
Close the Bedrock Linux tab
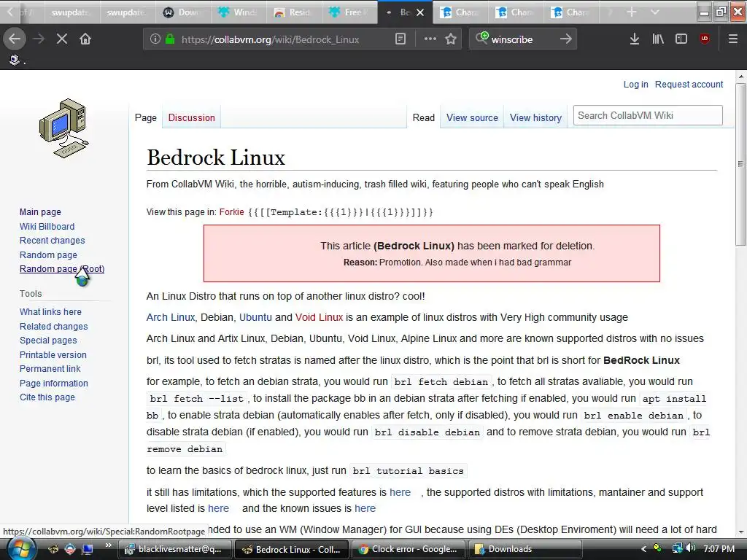tap(420, 12)
